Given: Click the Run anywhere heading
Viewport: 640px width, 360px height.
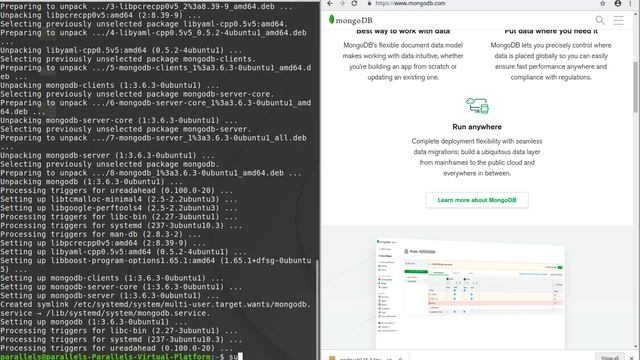Looking at the screenshot, I should (477, 127).
